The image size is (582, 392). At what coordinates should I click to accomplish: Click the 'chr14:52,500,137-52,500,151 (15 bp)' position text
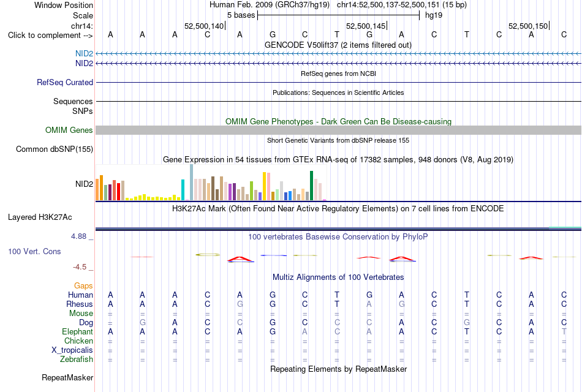[402, 5]
